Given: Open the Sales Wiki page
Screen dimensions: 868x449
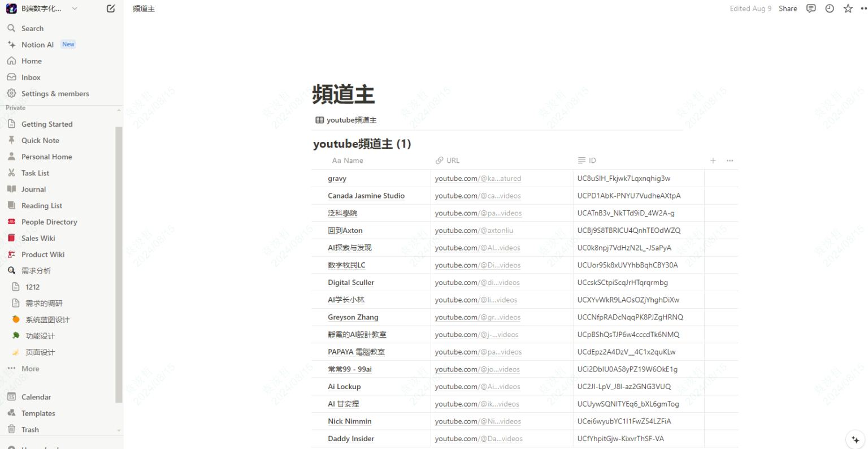Looking at the screenshot, I should (x=39, y=238).
